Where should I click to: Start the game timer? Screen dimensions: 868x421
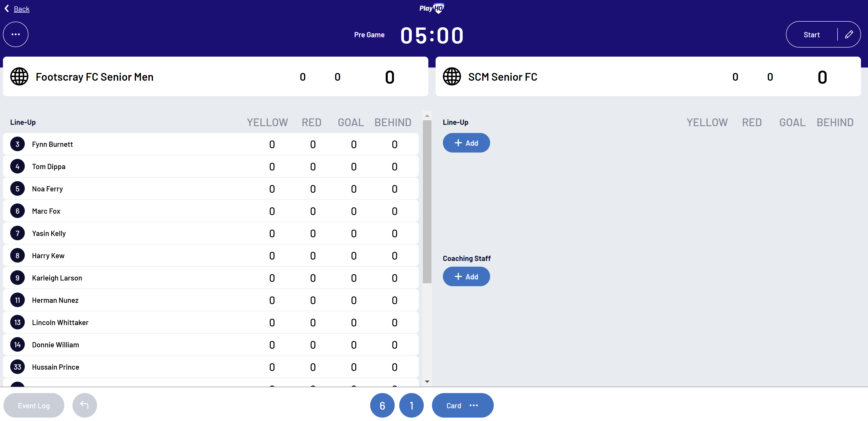(x=811, y=35)
